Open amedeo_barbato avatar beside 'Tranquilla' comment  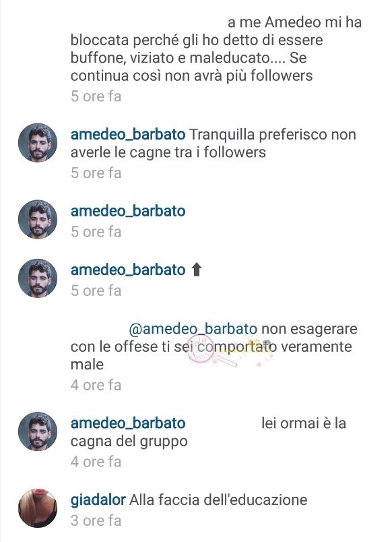click(x=38, y=143)
